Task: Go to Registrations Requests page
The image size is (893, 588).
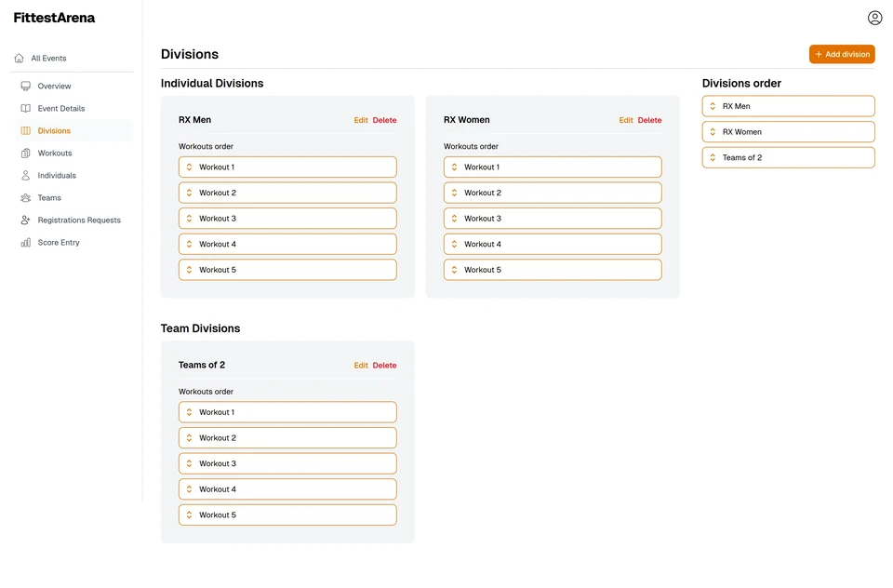Action: pyautogui.click(x=79, y=220)
